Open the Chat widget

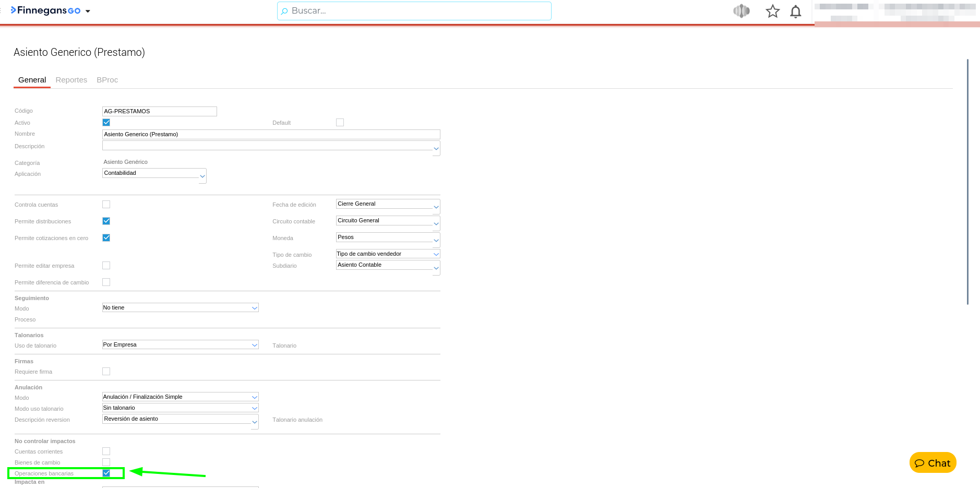tap(933, 463)
